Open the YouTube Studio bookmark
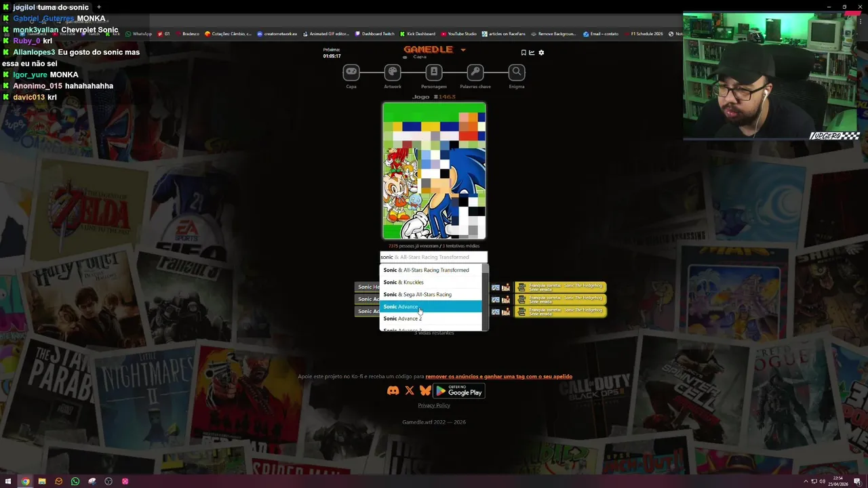The image size is (868, 488). pos(459,33)
